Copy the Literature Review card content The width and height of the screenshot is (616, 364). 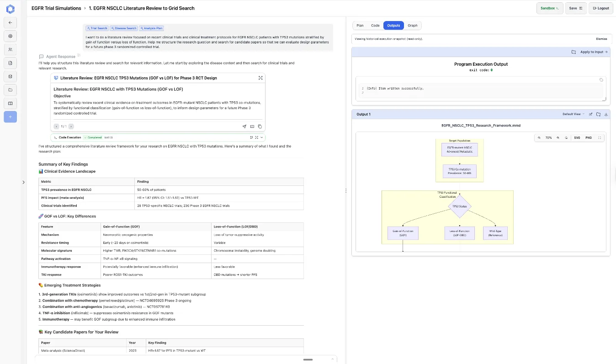pyautogui.click(x=260, y=127)
